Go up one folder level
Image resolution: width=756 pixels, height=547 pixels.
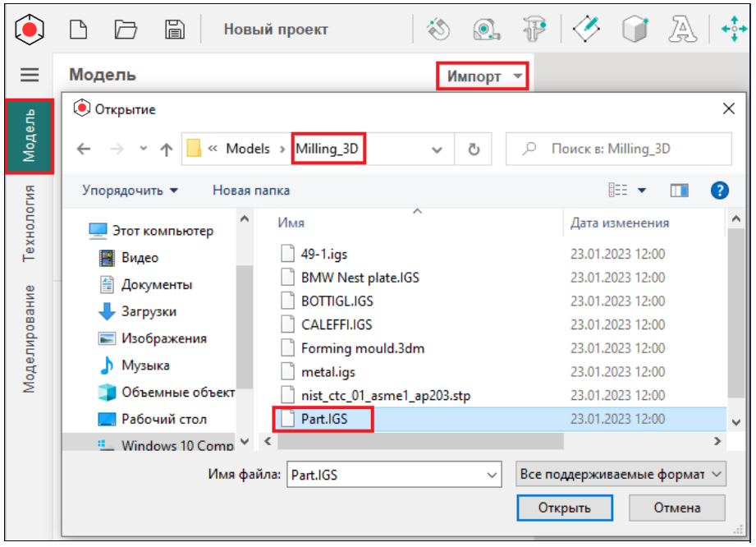[167, 149]
